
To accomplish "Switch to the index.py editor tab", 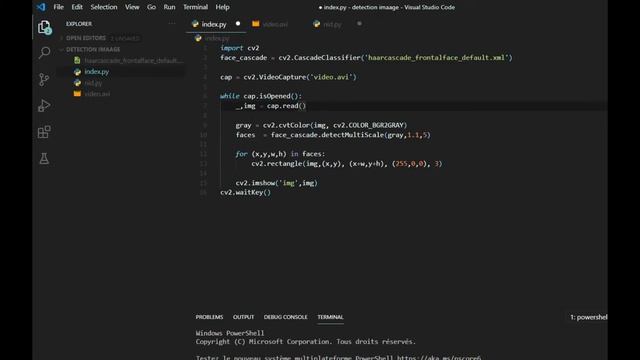I will point(216,24).
